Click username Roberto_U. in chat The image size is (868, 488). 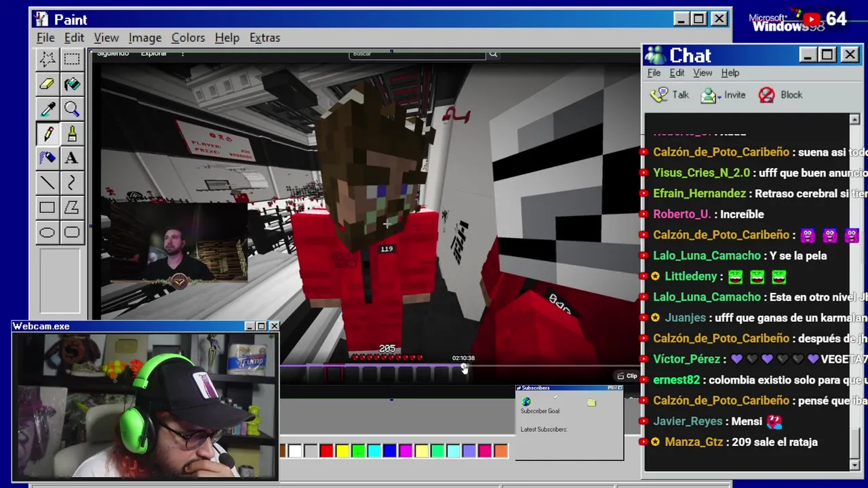[682, 214]
